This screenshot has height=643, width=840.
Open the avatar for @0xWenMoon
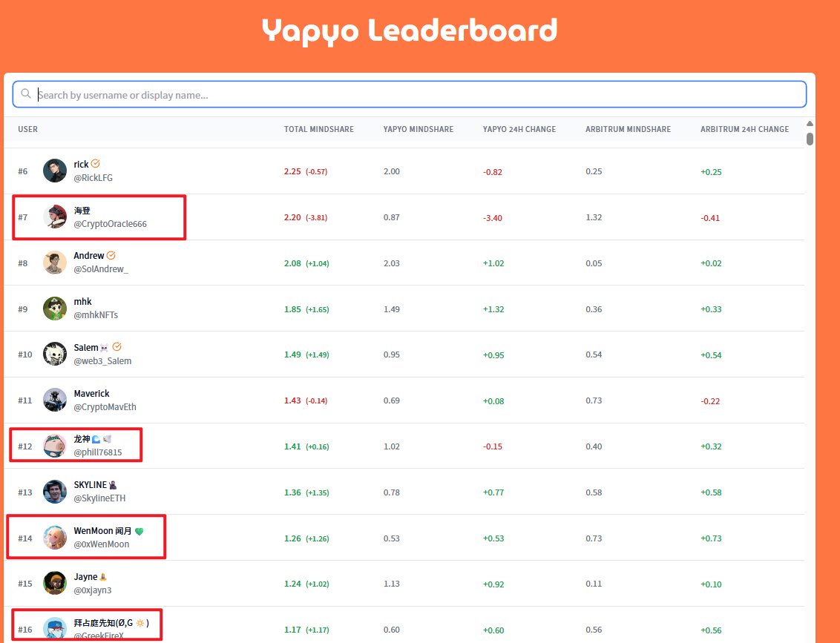point(55,538)
